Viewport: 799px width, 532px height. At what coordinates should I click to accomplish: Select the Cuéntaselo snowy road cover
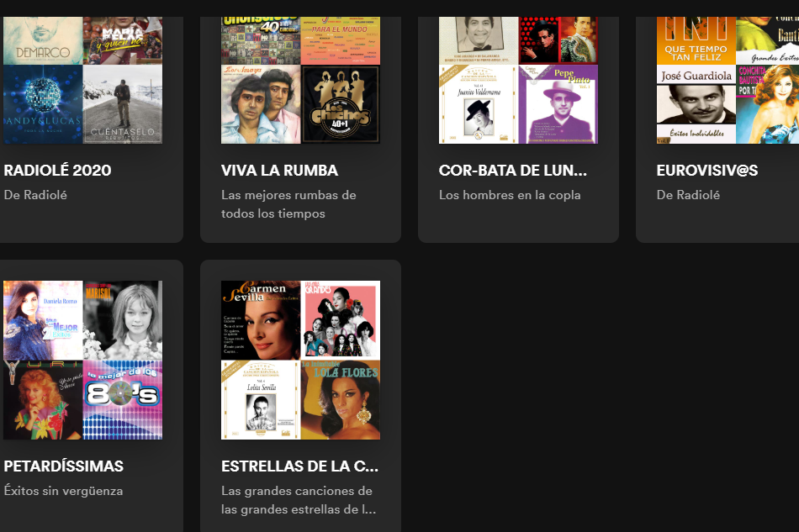point(123,104)
